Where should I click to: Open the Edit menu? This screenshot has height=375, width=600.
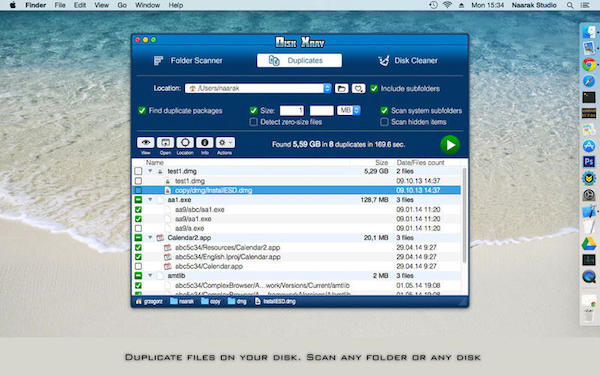(80, 5)
